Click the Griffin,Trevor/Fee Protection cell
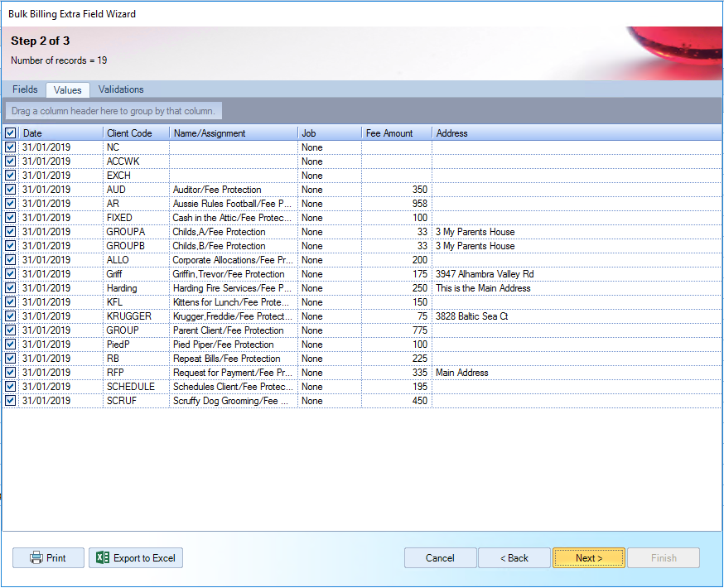Image resolution: width=724 pixels, height=588 pixels. pos(234,274)
